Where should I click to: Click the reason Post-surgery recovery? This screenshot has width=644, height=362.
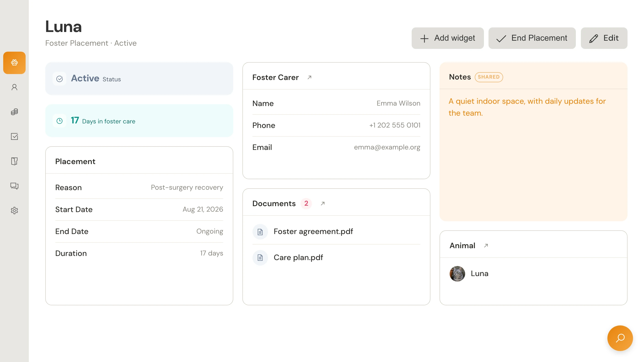(x=187, y=187)
